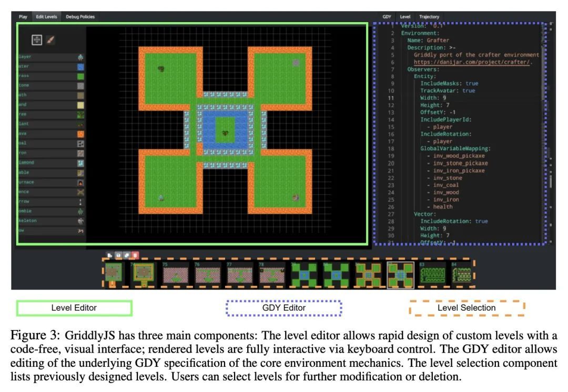Open the Trajectory tab
The width and height of the screenshot is (568, 392).
coord(429,17)
